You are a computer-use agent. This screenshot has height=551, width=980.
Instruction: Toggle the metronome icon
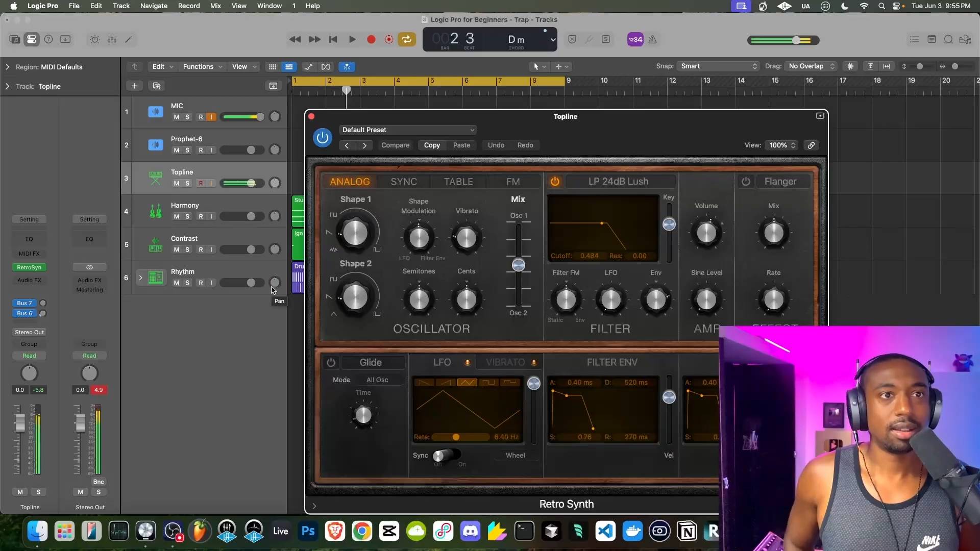(x=652, y=39)
